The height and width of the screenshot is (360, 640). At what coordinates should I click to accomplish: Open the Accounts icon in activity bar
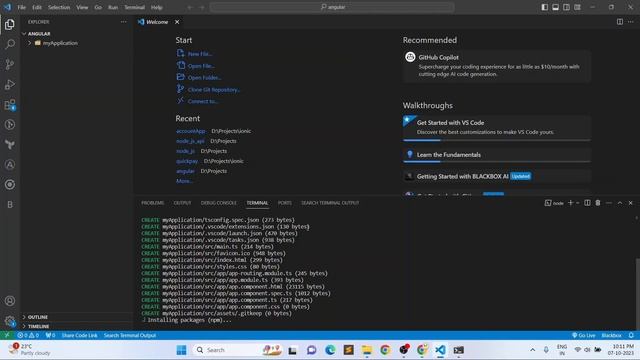click(x=10, y=301)
